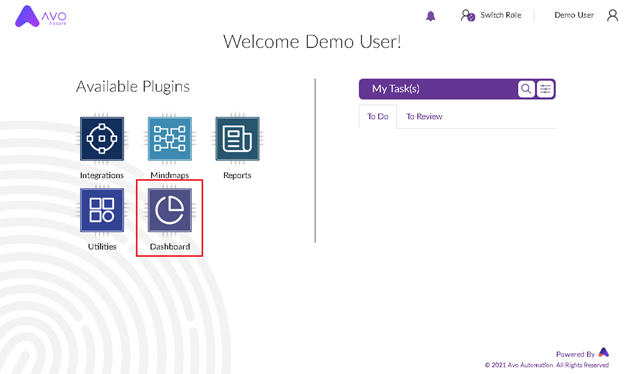Screen dimensions: 624x374
Task: Click the Avo logo next to Powered By
Action: pos(604,352)
